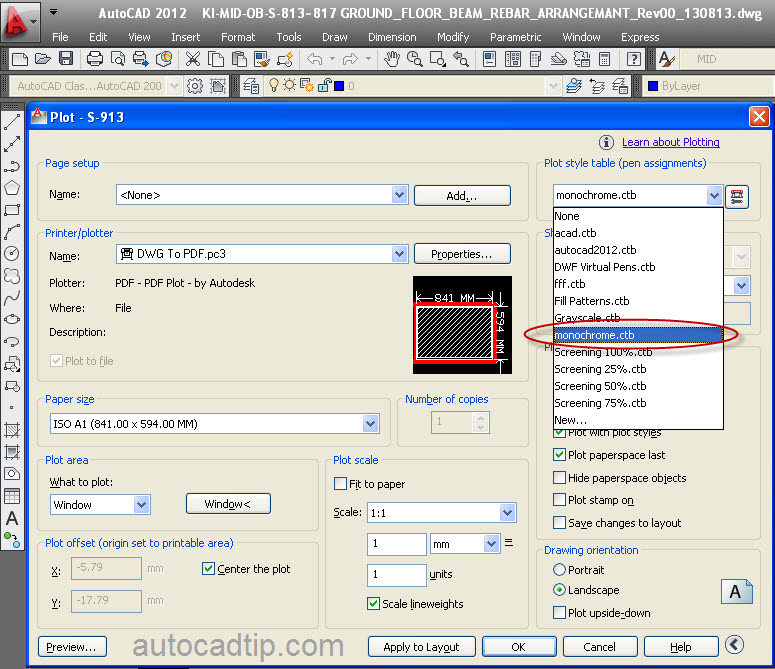775x669 pixels.
Task: Select the Pan hand tool
Action: (x=392, y=59)
